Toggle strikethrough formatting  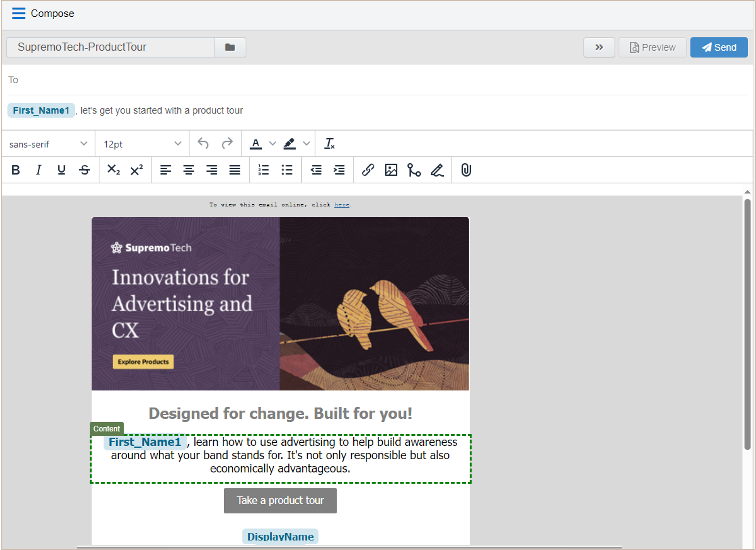85,170
